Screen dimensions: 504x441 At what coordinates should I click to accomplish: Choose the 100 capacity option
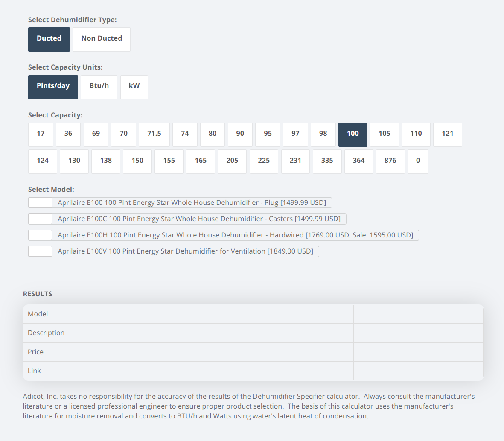click(x=353, y=134)
